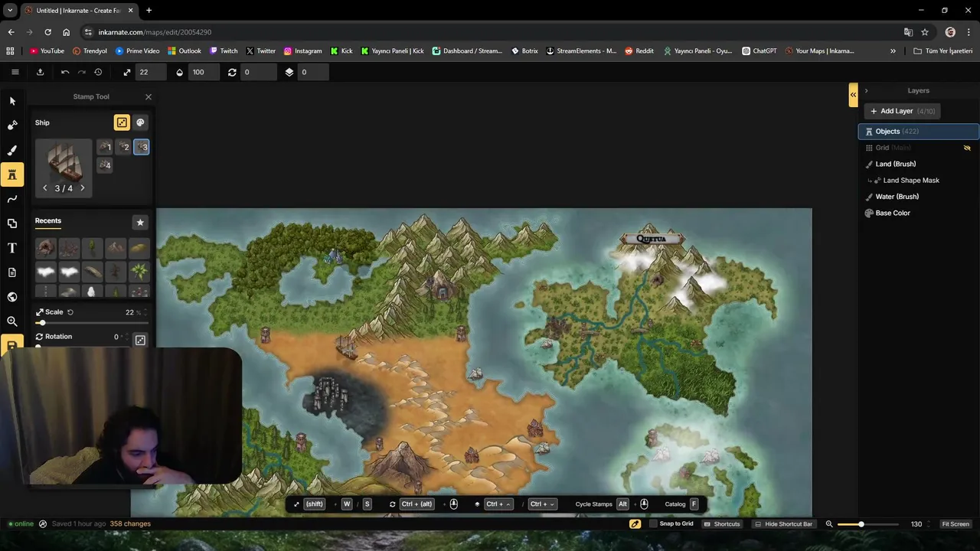This screenshot has width=980, height=551.
Task: Go to previous ship stamp variant
Action: point(45,188)
